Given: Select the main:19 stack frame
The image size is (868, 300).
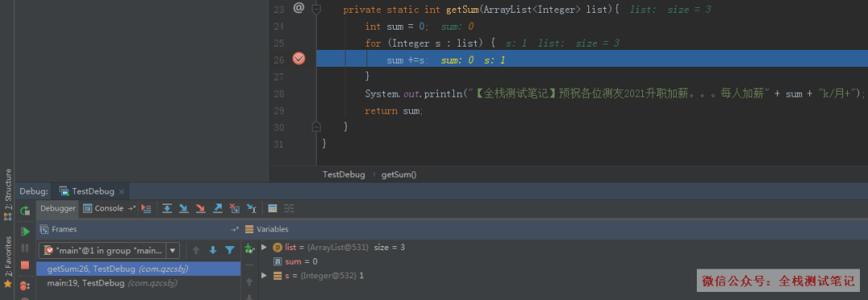Looking at the screenshot, I should [138, 283].
